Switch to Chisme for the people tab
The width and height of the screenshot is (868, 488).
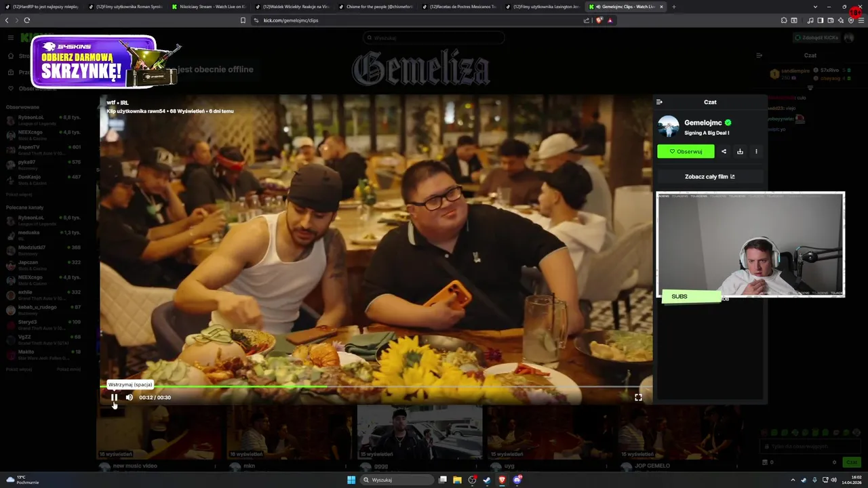pyautogui.click(x=376, y=7)
